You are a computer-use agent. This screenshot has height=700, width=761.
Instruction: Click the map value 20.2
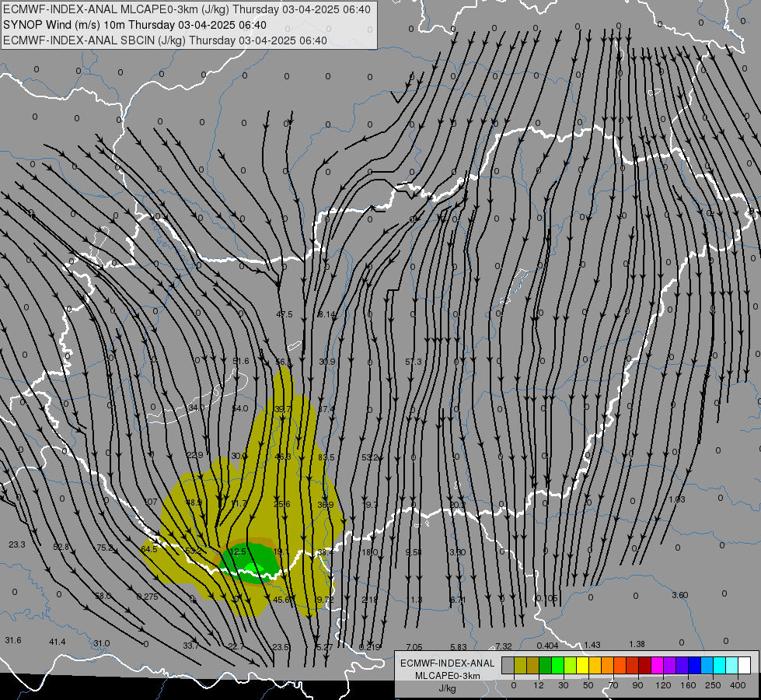[x=458, y=505]
